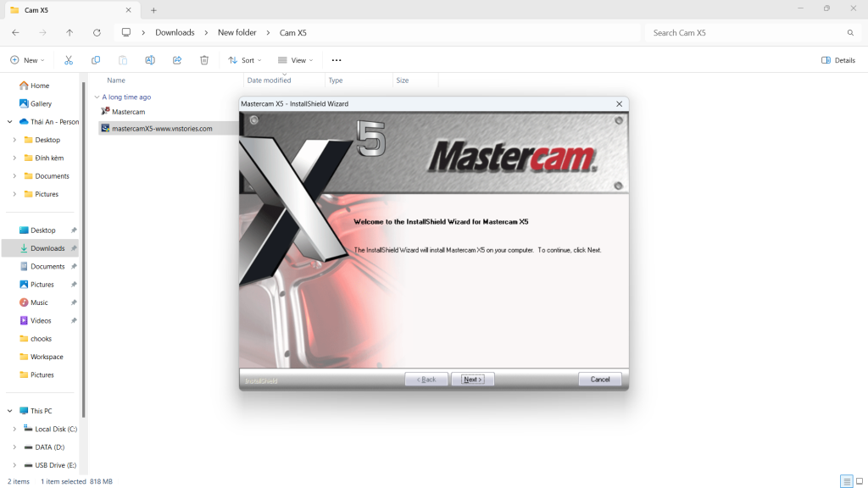Go up one folder level arrow
Viewport: 868px width, 488px height.
[70, 33]
